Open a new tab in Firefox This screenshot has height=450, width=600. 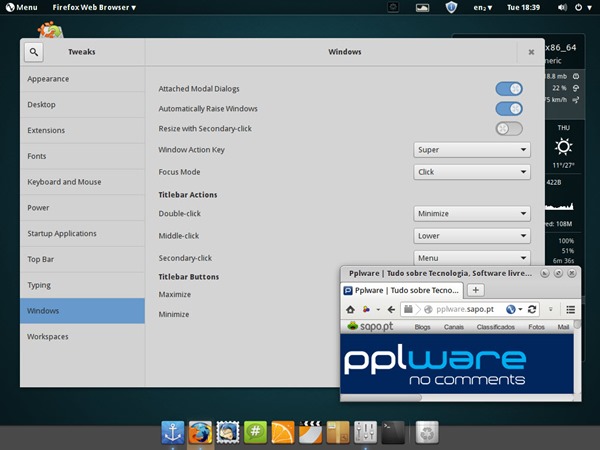(475, 290)
